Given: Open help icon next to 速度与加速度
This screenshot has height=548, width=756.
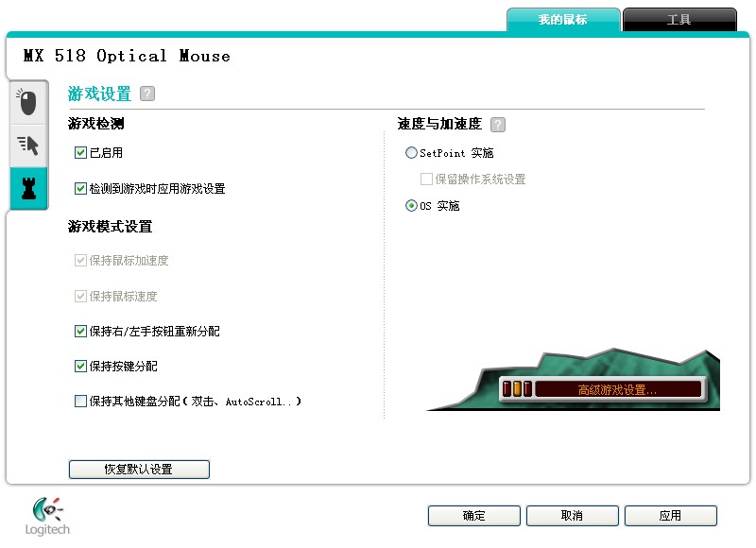Looking at the screenshot, I should pyautogui.click(x=498, y=125).
